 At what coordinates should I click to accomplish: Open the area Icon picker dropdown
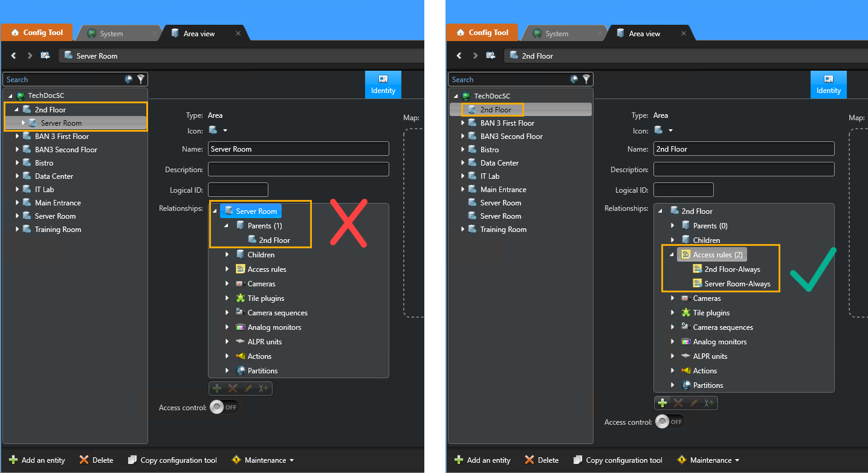[224, 130]
